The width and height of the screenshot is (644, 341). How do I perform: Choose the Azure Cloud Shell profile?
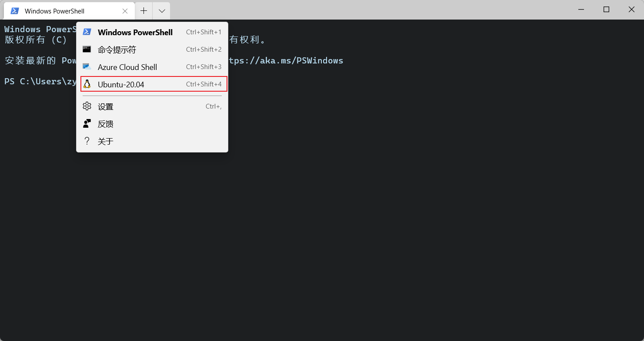click(127, 67)
